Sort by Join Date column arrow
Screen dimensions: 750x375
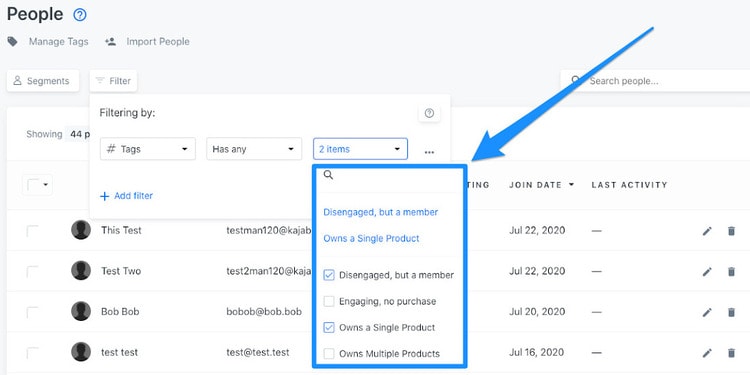[x=571, y=185]
